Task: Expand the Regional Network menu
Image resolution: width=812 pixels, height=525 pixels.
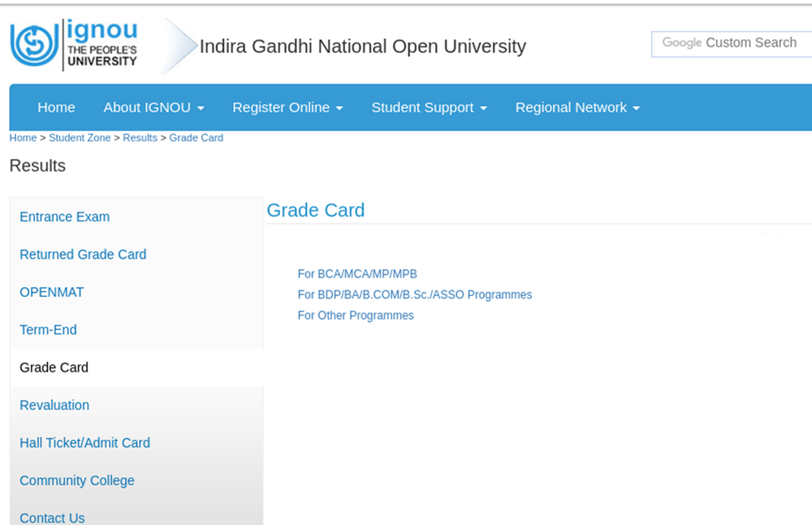Action: pyautogui.click(x=577, y=107)
